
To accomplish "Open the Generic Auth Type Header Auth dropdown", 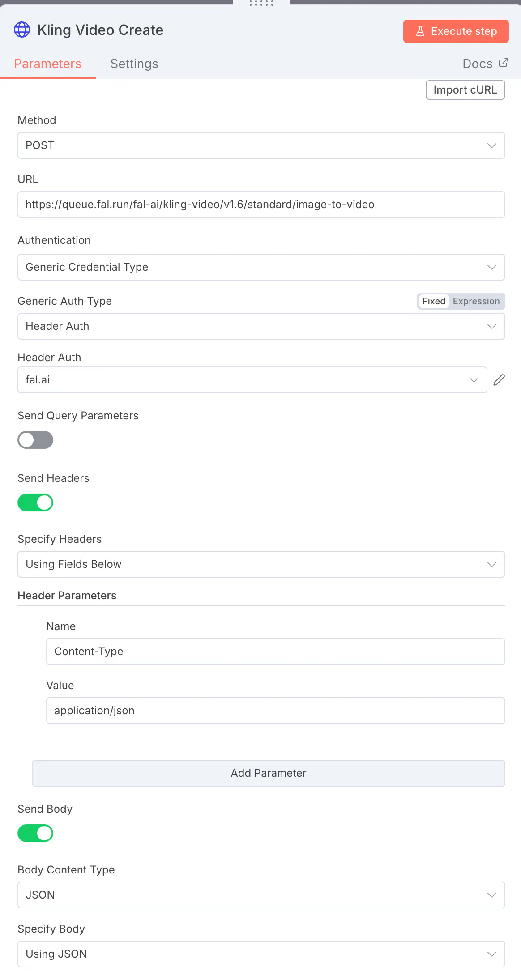I will (x=261, y=326).
